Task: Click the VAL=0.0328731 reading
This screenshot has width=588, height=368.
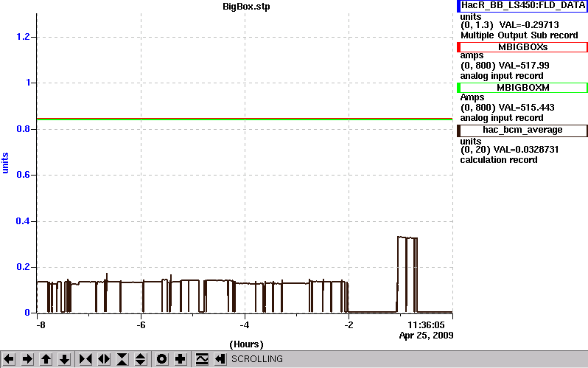Action: pyautogui.click(x=526, y=150)
